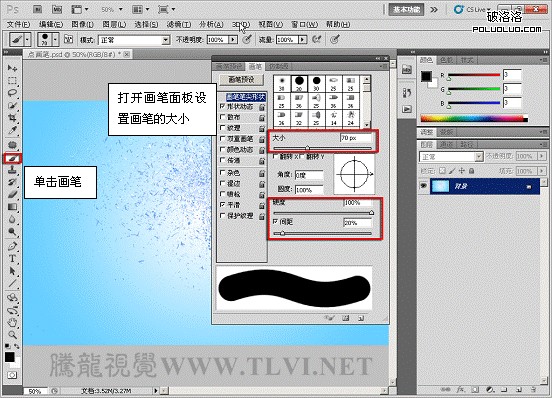552x398 pixels.
Task: Enable 纹理 checkbox
Action: (x=222, y=128)
